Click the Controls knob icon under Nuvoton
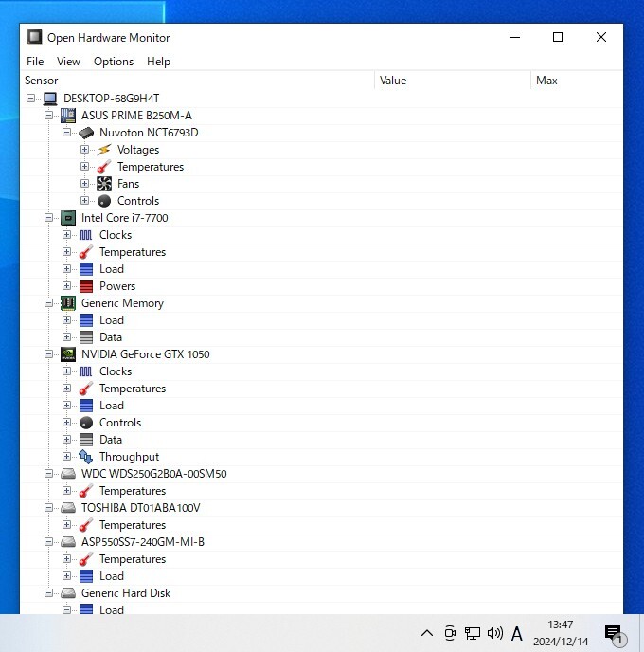The height and width of the screenshot is (652, 644). [104, 201]
